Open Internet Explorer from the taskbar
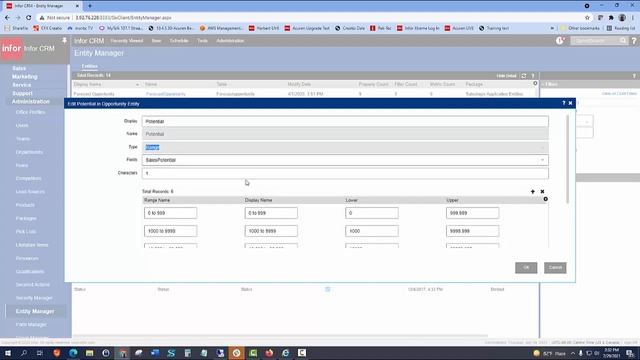Image resolution: width=640 pixels, height=360 pixels. pos(285,353)
